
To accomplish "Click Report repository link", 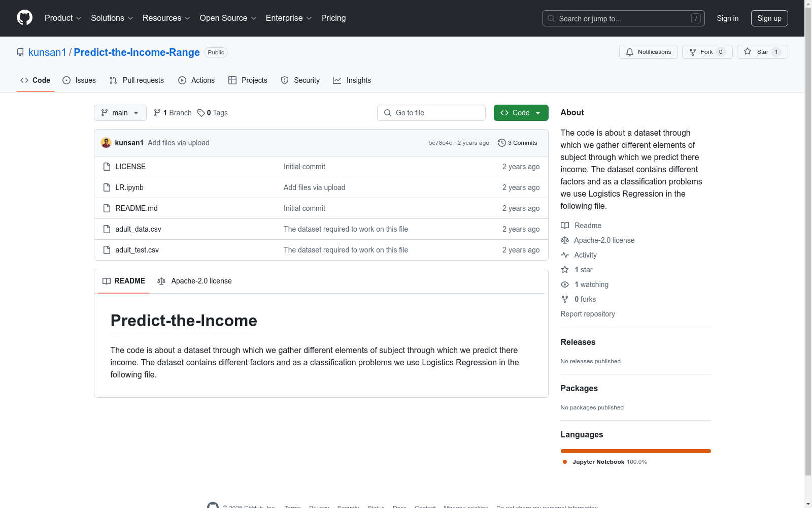I will 588,314.
